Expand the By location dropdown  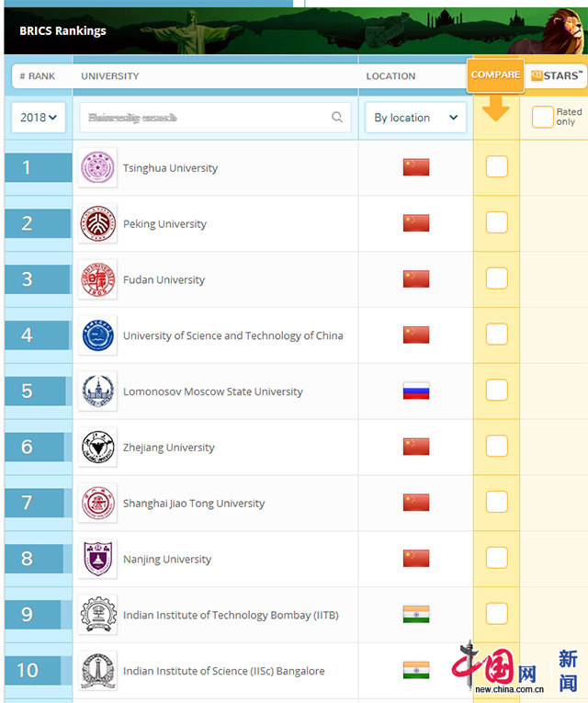click(x=415, y=118)
